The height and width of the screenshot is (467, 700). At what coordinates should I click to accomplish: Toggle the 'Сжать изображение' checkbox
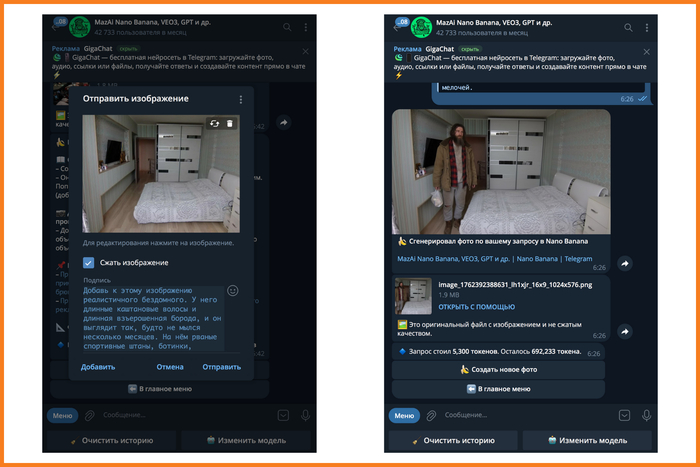(89, 262)
